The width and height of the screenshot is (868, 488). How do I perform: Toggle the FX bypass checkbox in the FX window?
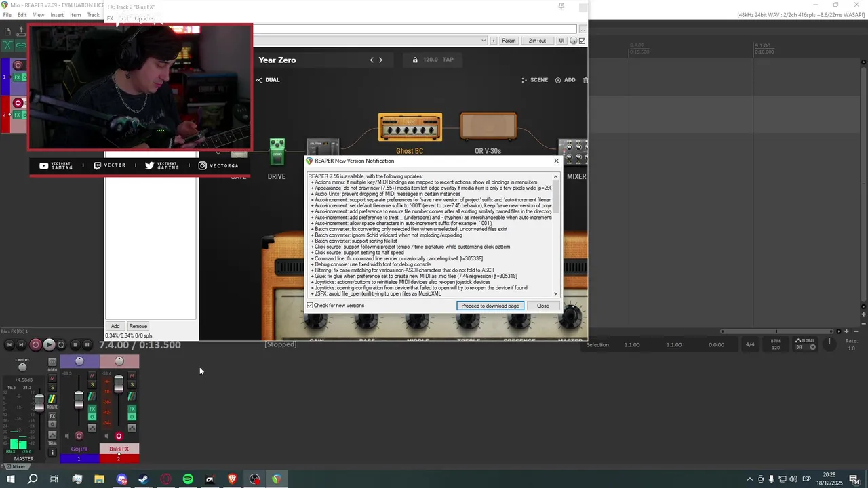(582, 41)
